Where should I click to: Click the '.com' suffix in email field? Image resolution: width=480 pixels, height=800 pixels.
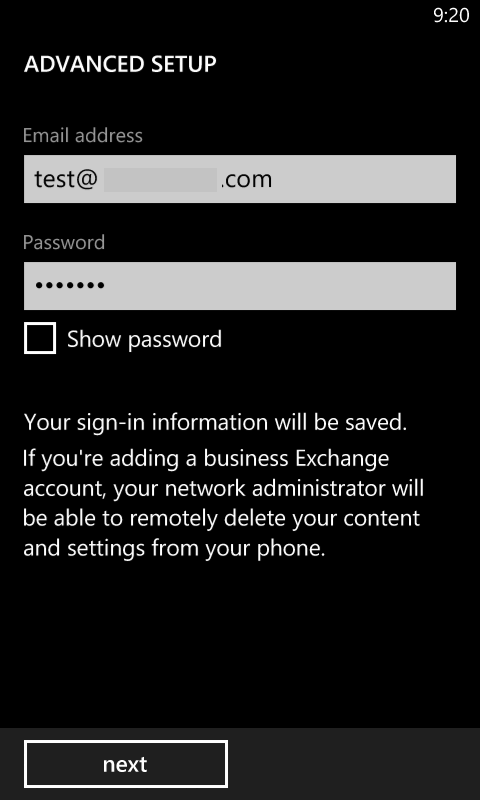tap(246, 180)
